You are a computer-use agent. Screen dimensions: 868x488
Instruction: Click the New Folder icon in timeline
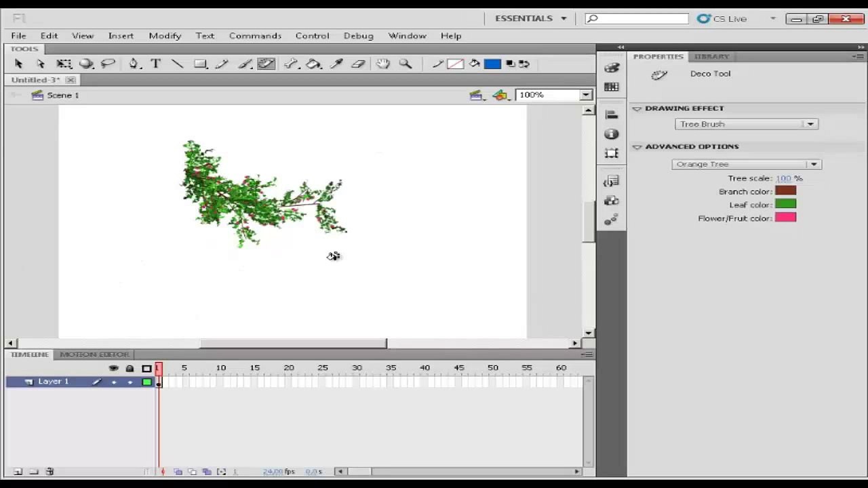coord(33,472)
